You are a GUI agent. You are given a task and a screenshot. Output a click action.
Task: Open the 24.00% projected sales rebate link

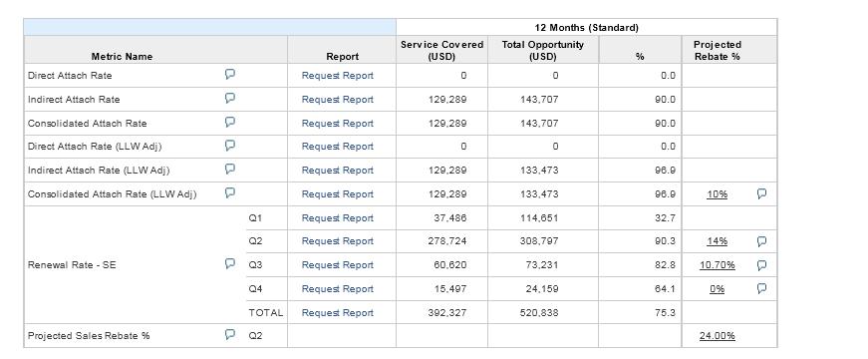click(717, 336)
